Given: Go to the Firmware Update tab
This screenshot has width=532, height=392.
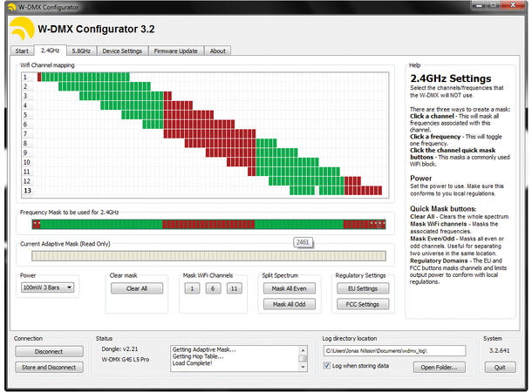Looking at the screenshot, I should tap(177, 51).
